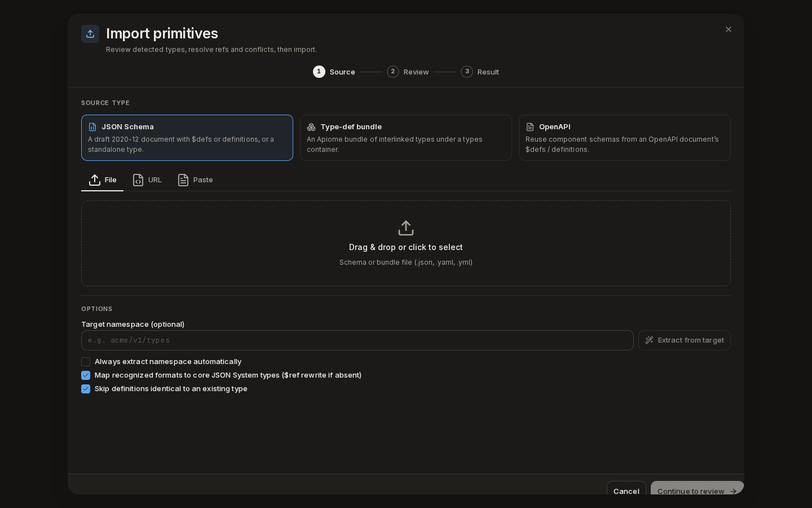Click the 'Schema or bundle file' hint text
Image resolution: width=812 pixels, height=508 pixels.
(406, 262)
